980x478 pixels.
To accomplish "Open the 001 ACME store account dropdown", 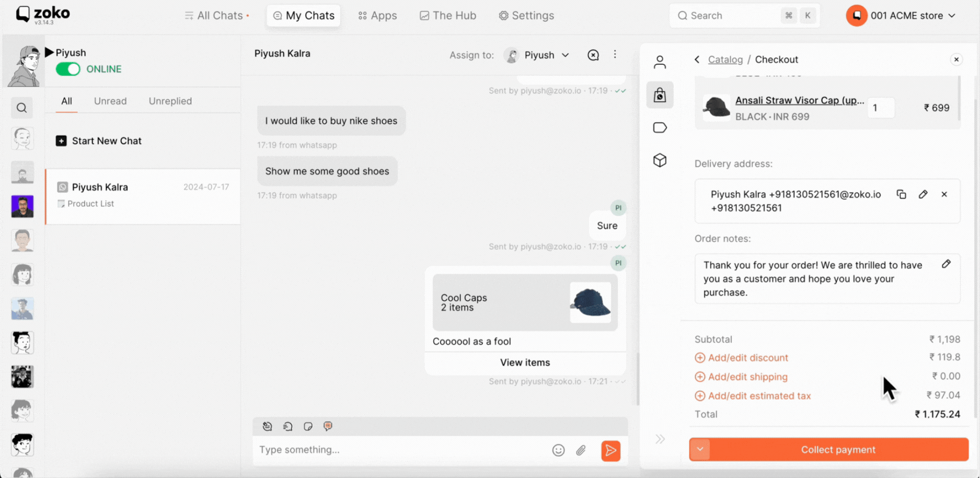I will click(902, 16).
